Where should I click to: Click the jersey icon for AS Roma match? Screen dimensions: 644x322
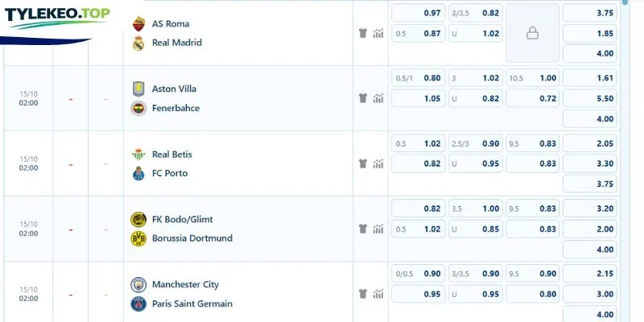click(362, 33)
